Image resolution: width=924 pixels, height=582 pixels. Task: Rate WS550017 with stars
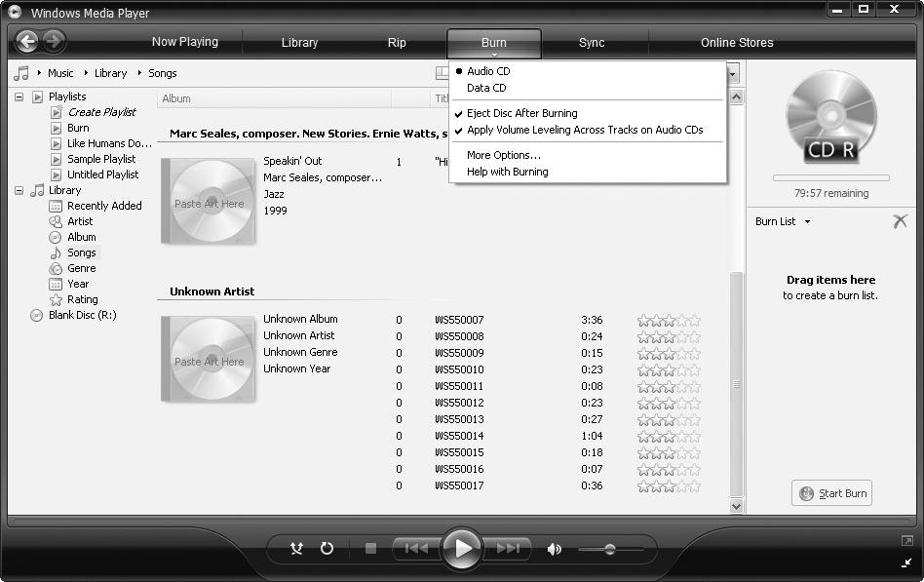[x=669, y=485]
